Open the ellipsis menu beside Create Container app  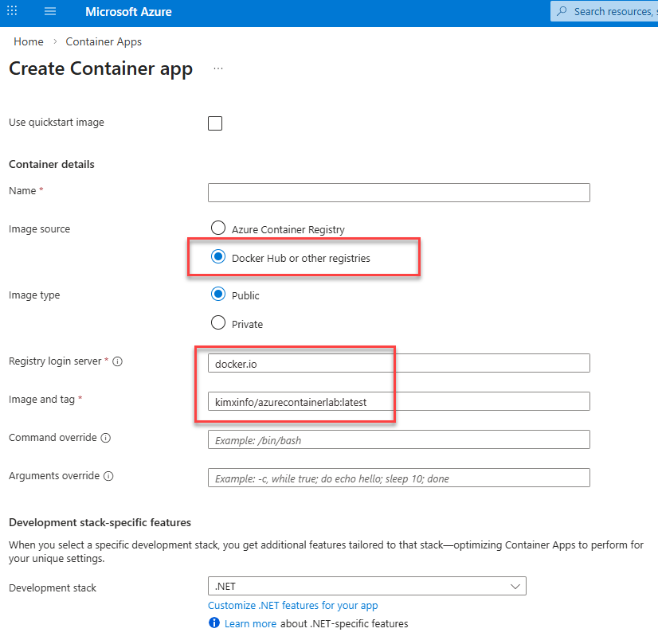218,68
